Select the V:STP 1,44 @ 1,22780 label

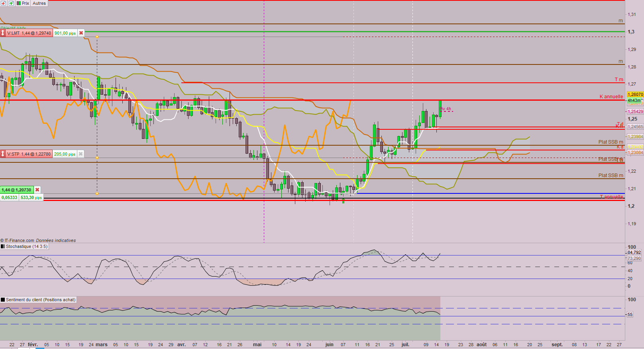pos(29,154)
